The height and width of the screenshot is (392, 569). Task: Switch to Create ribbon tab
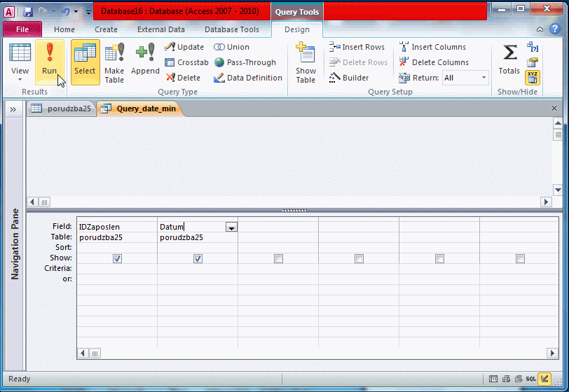[106, 29]
